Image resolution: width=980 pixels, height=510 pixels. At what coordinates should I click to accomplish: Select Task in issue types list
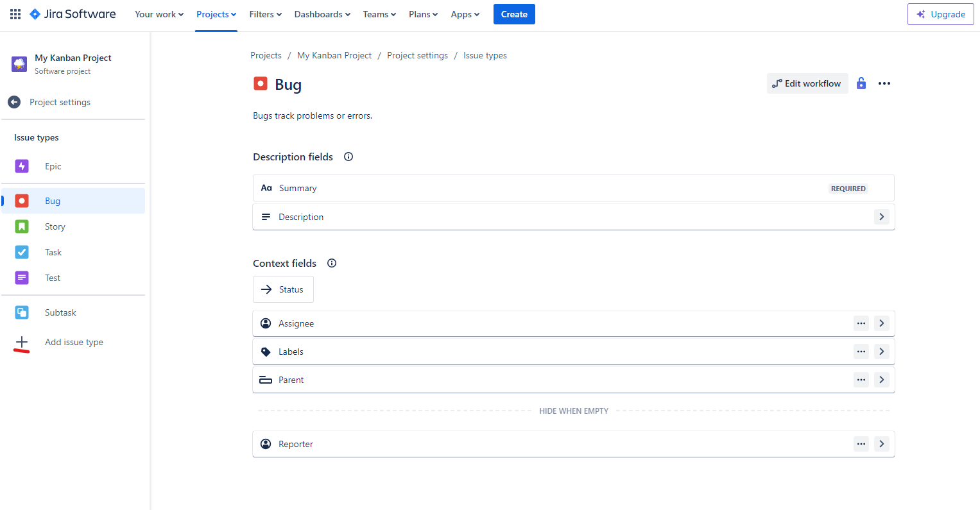[x=73, y=252]
